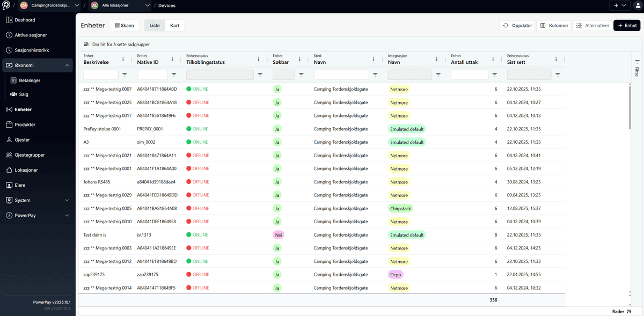Click the filter icon under Native ID
Image resolution: width=644 pixels, height=316 pixels.
(x=174, y=75)
